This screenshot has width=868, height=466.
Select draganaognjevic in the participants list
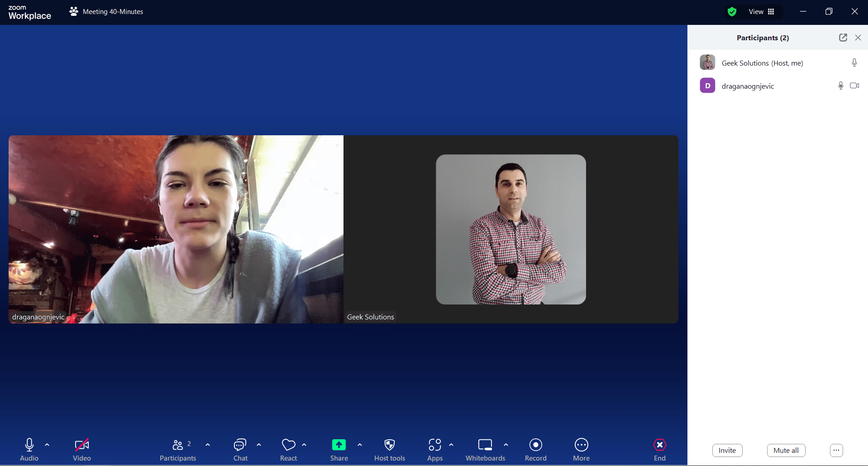click(x=748, y=86)
